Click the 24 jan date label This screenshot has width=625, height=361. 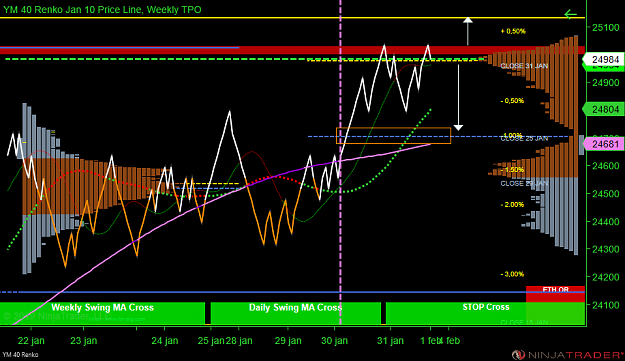(x=165, y=341)
